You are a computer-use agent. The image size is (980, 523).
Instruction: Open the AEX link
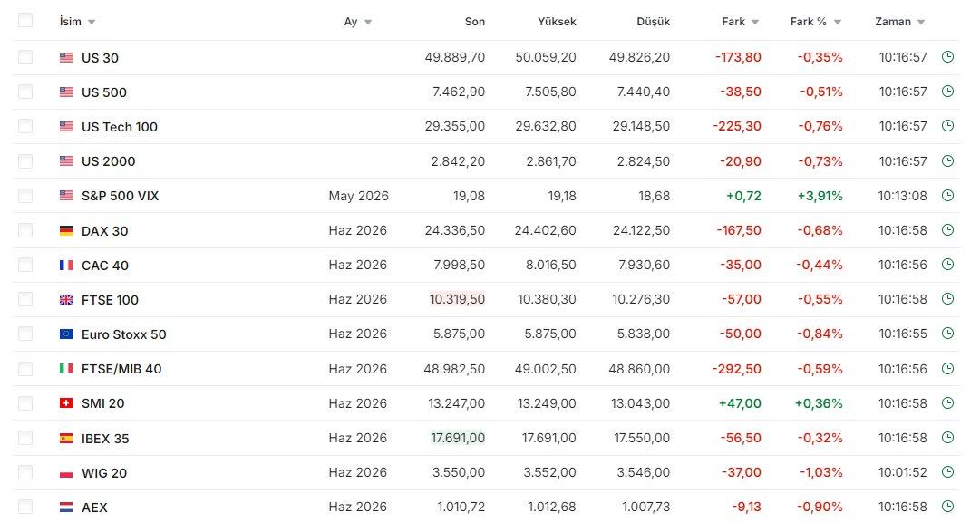[94, 508]
